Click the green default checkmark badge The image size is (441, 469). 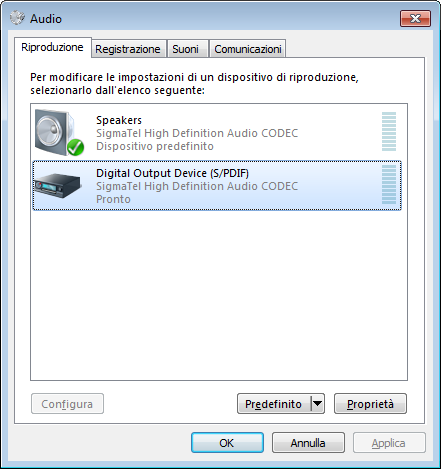pos(75,147)
